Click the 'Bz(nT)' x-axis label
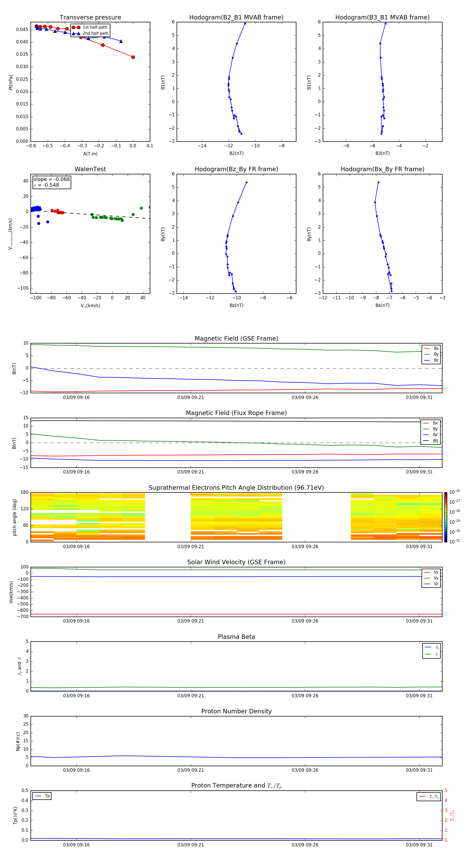Viewport: 473px width, 868px height. (236, 305)
